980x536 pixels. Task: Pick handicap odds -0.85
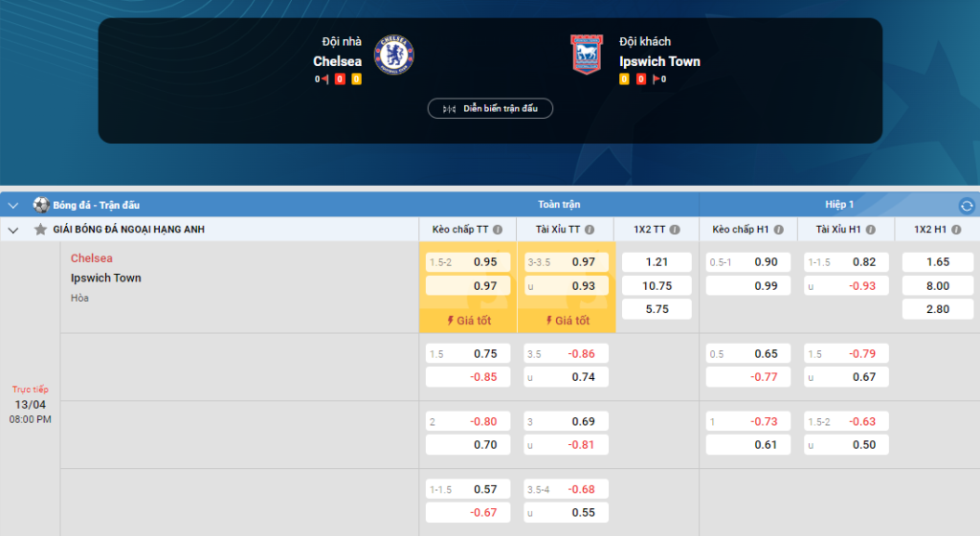click(x=468, y=377)
